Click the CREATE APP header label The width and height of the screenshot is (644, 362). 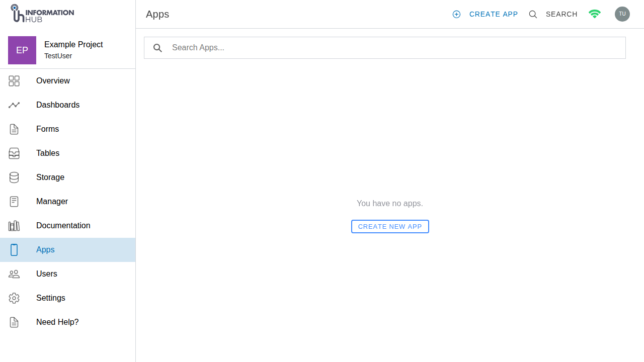pos(494,14)
